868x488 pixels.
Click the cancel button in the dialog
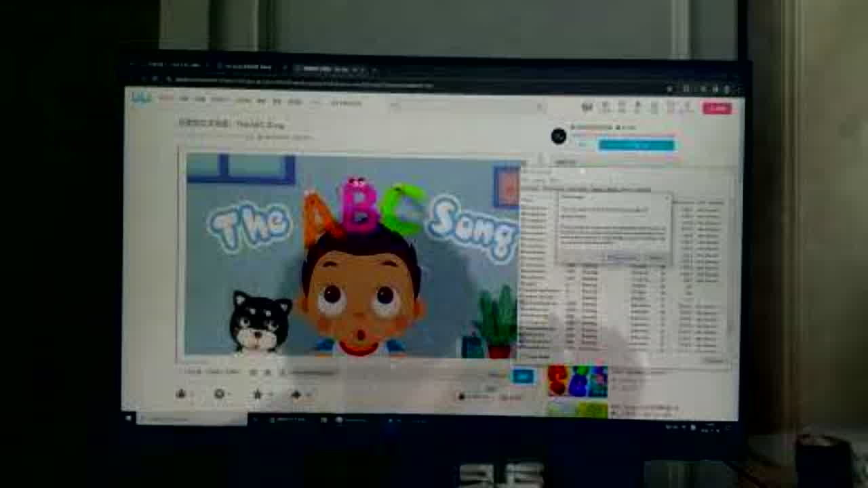[654, 258]
